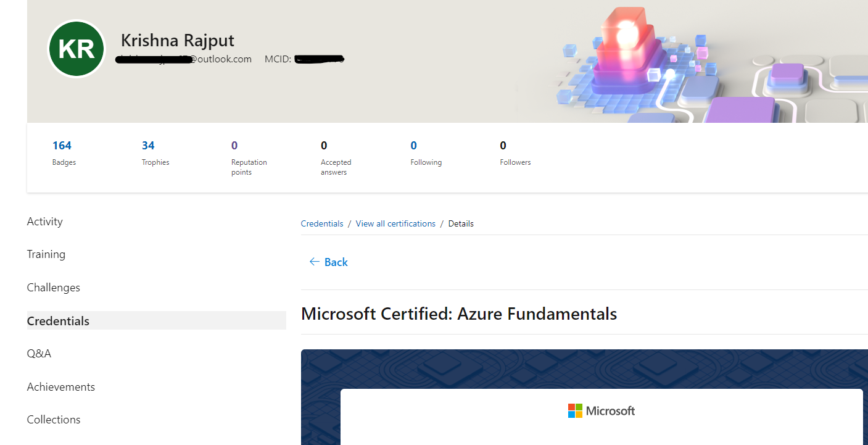The image size is (868, 445).
Task: Click View all certifications breadcrumb
Action: 395,223
